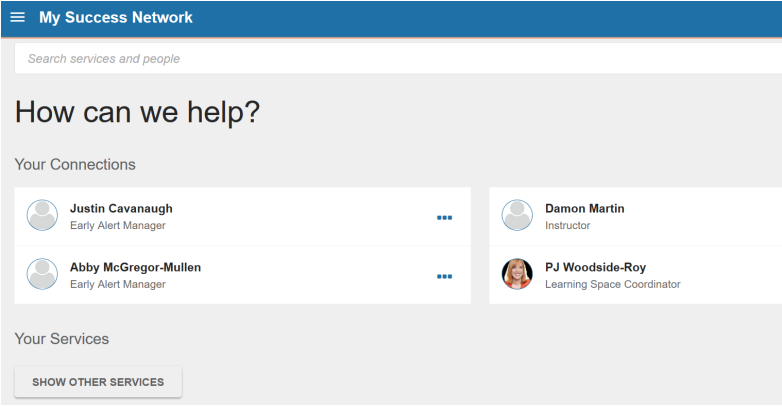Click Early Alert Manager under Abby McGregor-Mullen
The image size is (782, 406).
click(118, 284)
